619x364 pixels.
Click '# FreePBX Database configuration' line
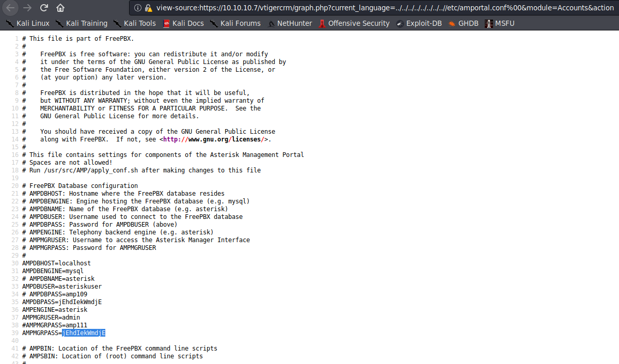tap(80, 186)
